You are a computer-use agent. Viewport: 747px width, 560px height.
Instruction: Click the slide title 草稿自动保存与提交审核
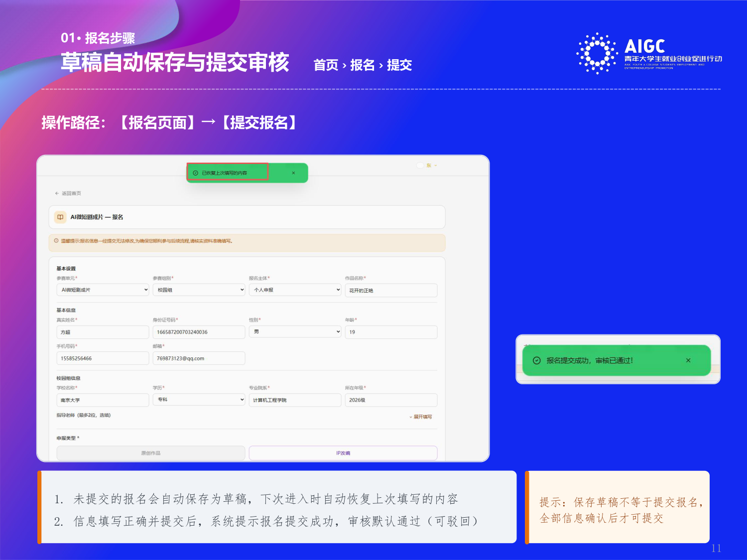click(175, 63)
